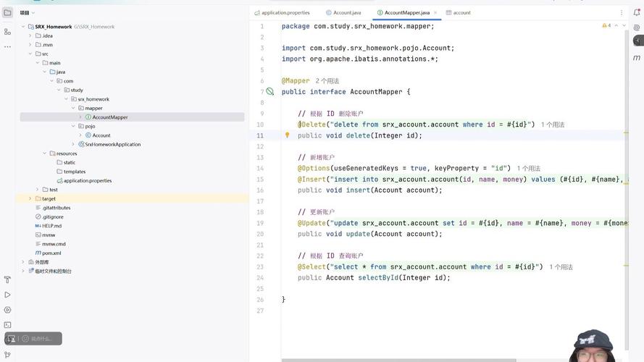Expand the target folder

(x=30, y=198)
